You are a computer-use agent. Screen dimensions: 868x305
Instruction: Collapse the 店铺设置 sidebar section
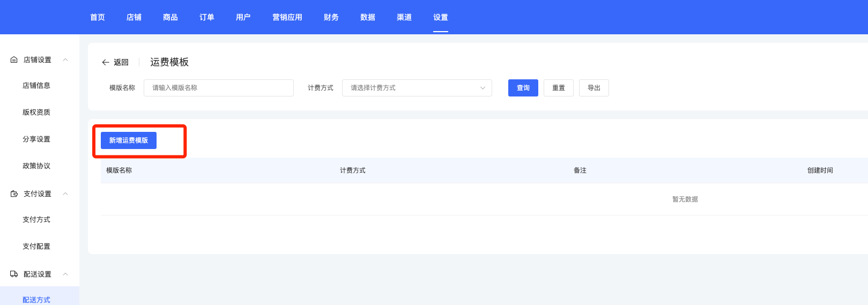(65, 59)
